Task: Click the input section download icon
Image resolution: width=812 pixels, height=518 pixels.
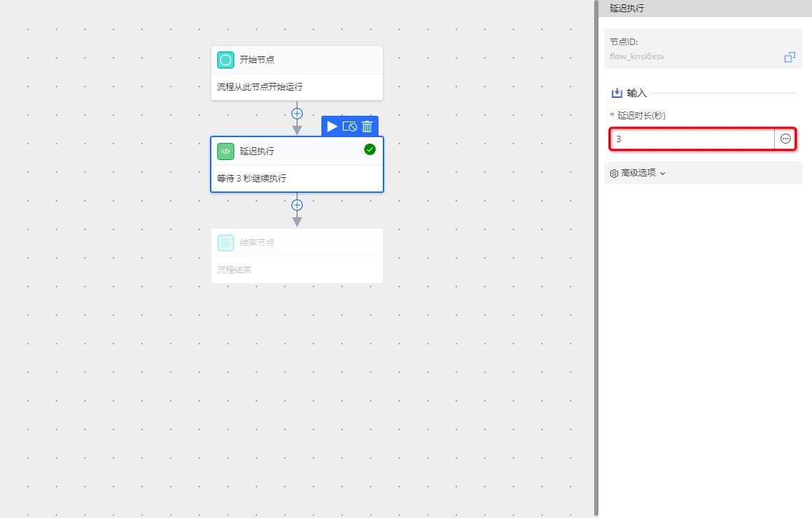Action: (x=617, y=93)
